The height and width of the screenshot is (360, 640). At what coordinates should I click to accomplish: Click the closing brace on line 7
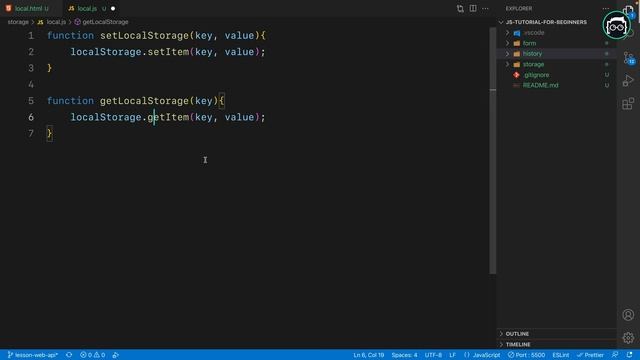coord(49,133)
